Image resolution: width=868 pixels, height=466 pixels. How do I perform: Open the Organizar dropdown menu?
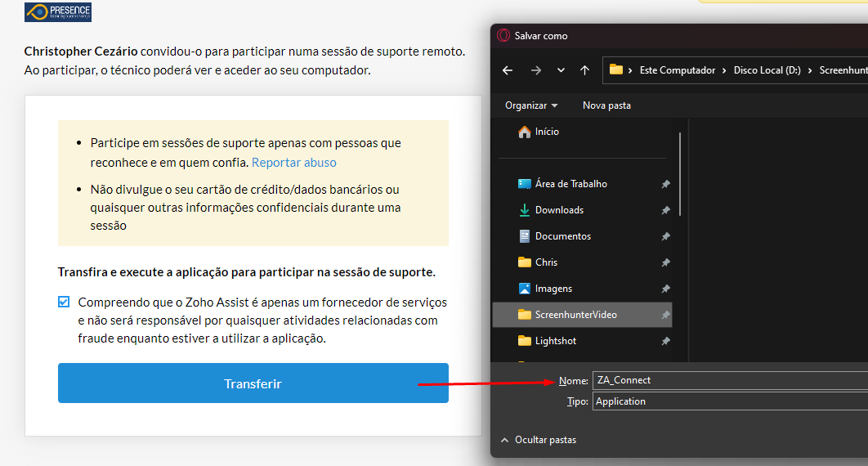pos(531,105)
